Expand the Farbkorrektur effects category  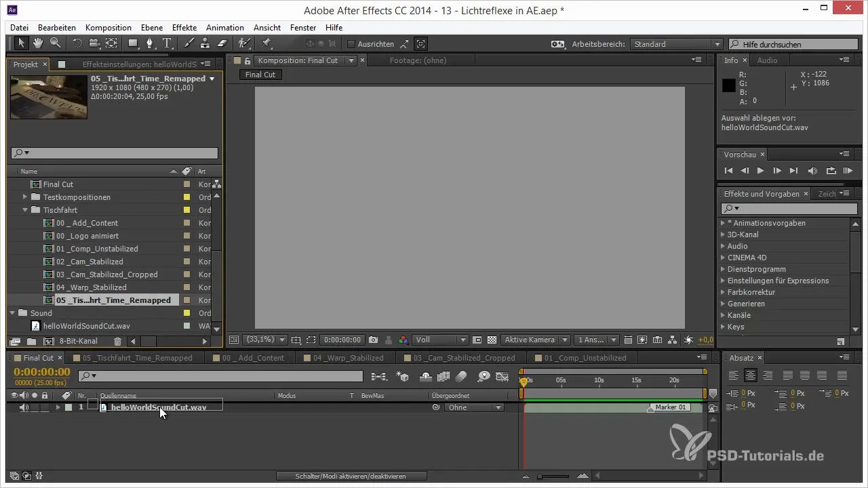pos(723,292)
